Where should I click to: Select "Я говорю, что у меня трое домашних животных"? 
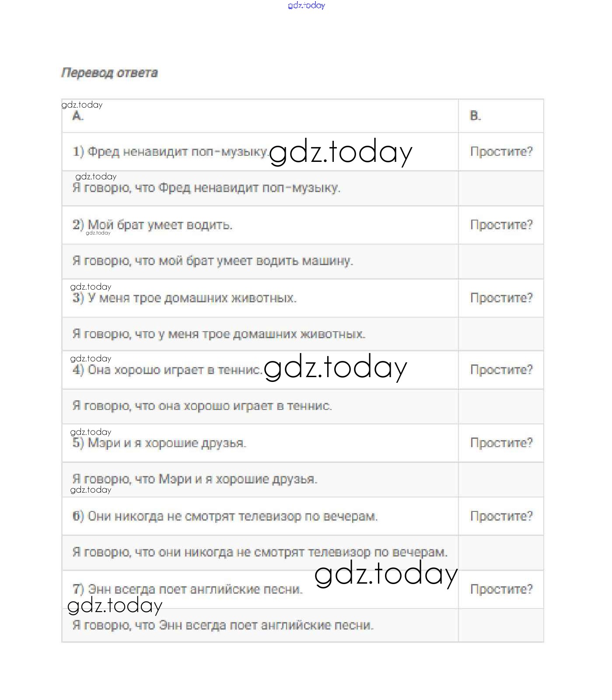click(219, 334)
